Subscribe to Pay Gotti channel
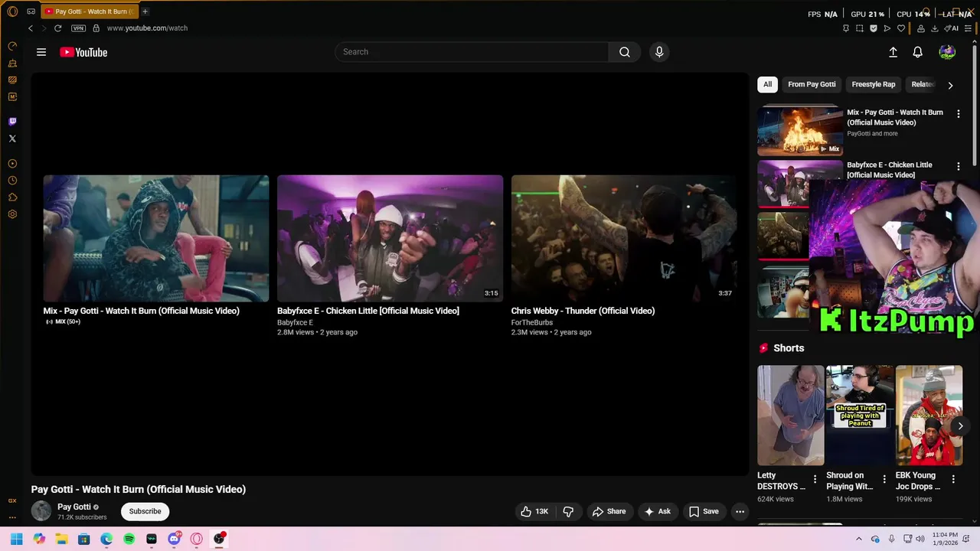 (x=145, y=511)
